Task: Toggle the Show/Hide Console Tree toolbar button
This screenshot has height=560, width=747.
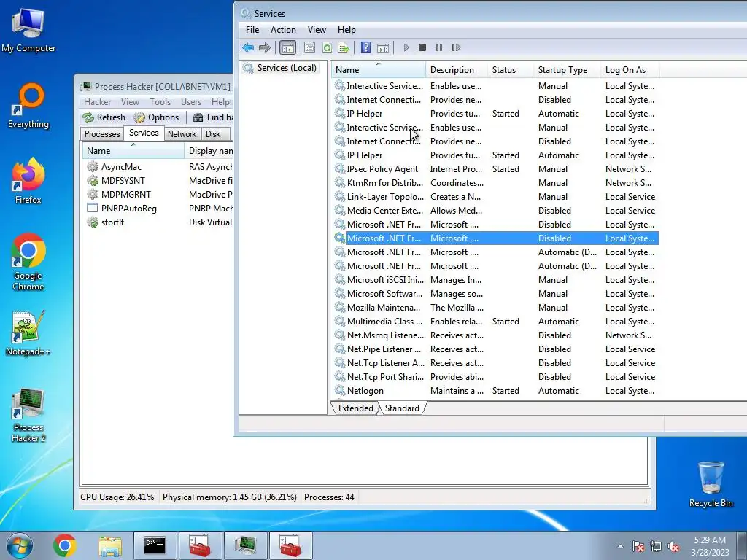Action: pyautogui.click(x=287, y=47)
